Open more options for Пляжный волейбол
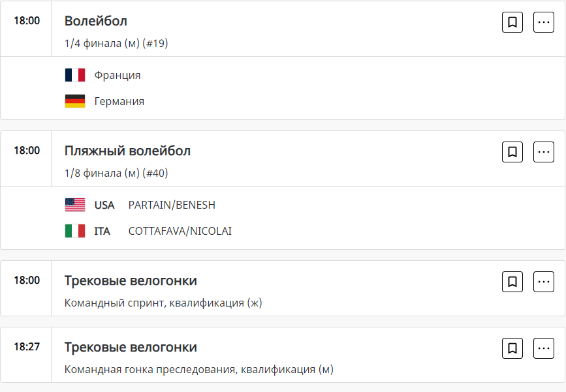Screen dimensions: 566x392 click(544, 152)
